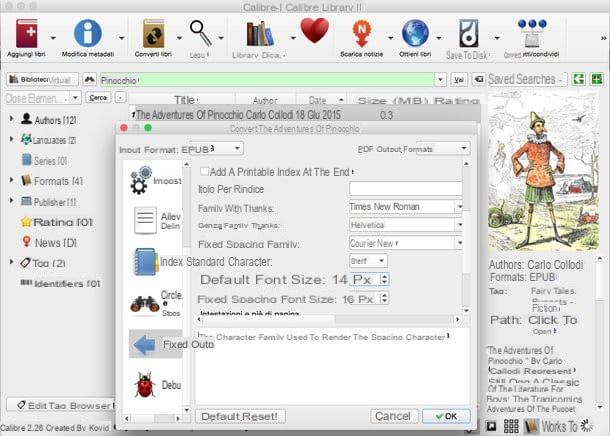The width and height of the screenshot is (610, 436).
Task: Expand the Tag tree item
Action: [x=11, y=262]
